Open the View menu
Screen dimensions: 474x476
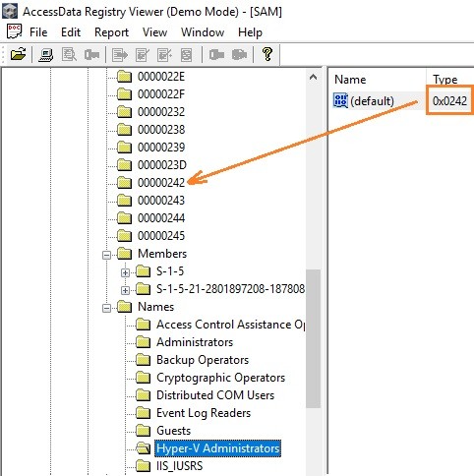click(154, 32)
